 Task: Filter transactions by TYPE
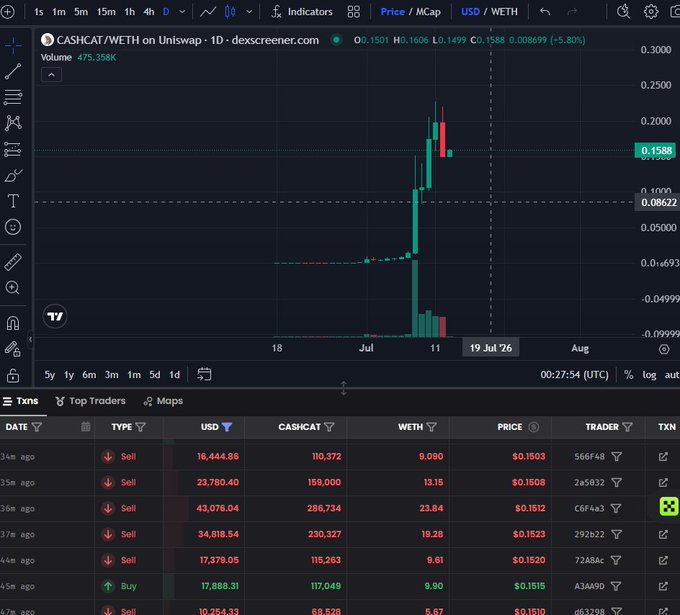(141, 427)
